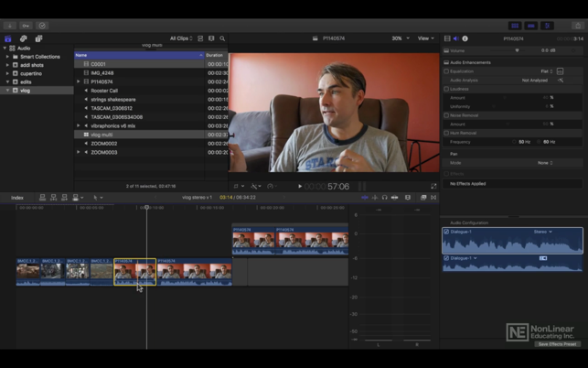Click the browser search magnifier icon

click(x=222, y=38)
